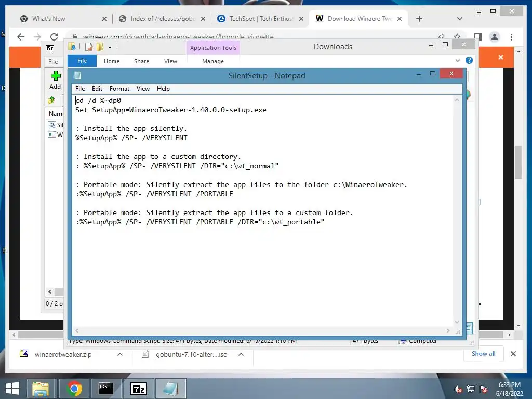Open Chrome tab search dropdown chevron
This screenshot has height=399, width=532.
pyautogui.click(x=460, y=19)
